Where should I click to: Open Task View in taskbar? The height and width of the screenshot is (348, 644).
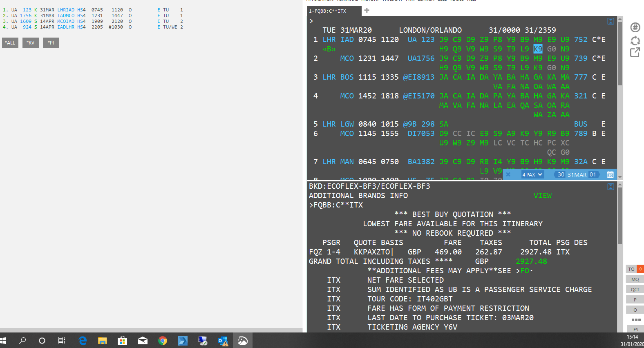[x=62, y=341]
